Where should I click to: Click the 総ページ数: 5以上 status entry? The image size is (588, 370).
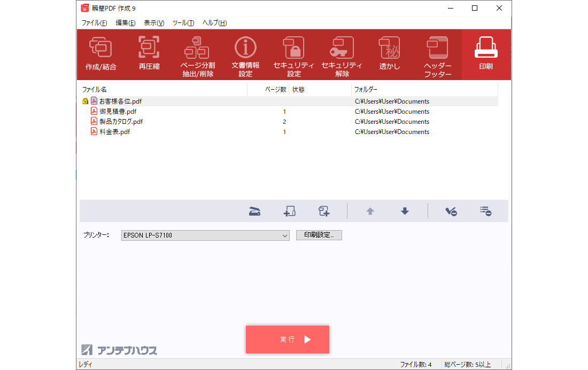[468, 364]
